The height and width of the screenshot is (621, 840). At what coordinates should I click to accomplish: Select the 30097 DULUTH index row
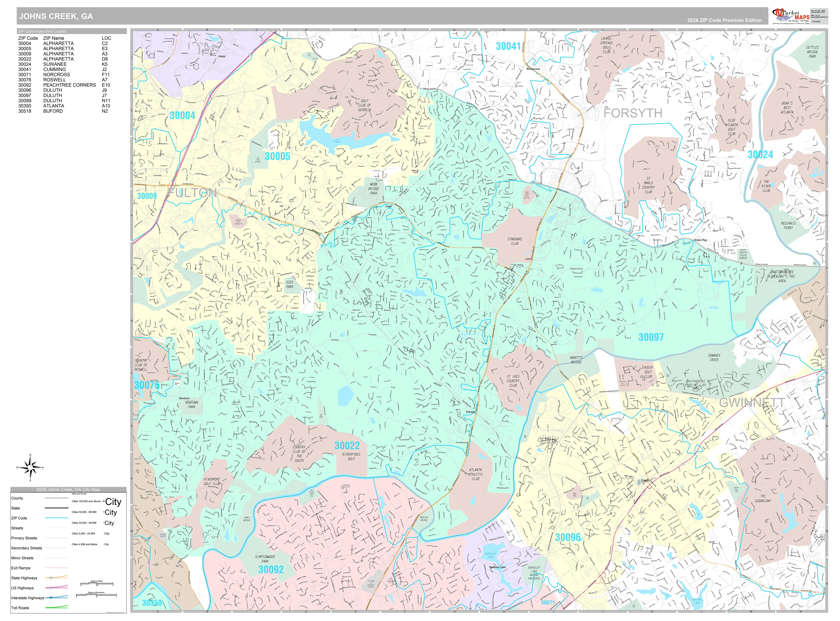[65, 96]
